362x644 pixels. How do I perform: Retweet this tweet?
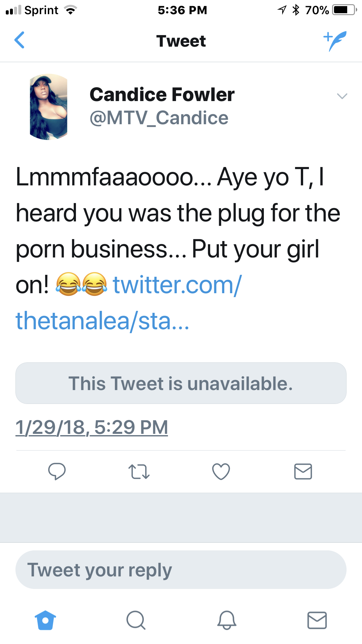(x=139, y=472)
